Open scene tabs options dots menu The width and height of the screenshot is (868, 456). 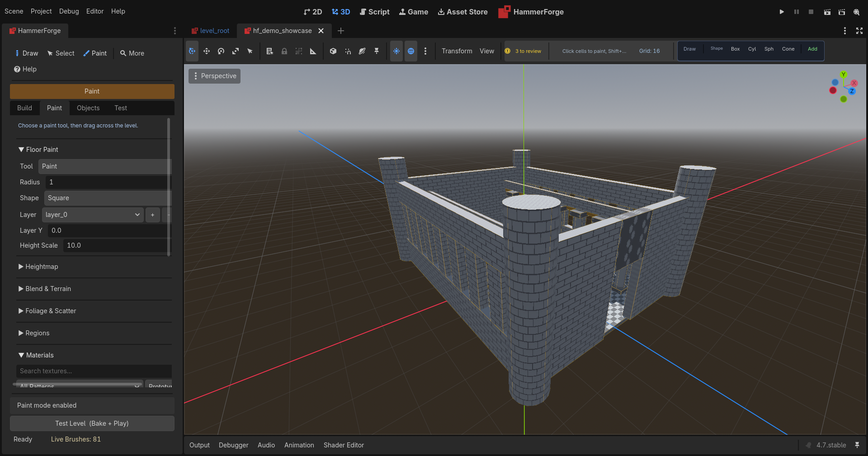[x=845, y=31]
